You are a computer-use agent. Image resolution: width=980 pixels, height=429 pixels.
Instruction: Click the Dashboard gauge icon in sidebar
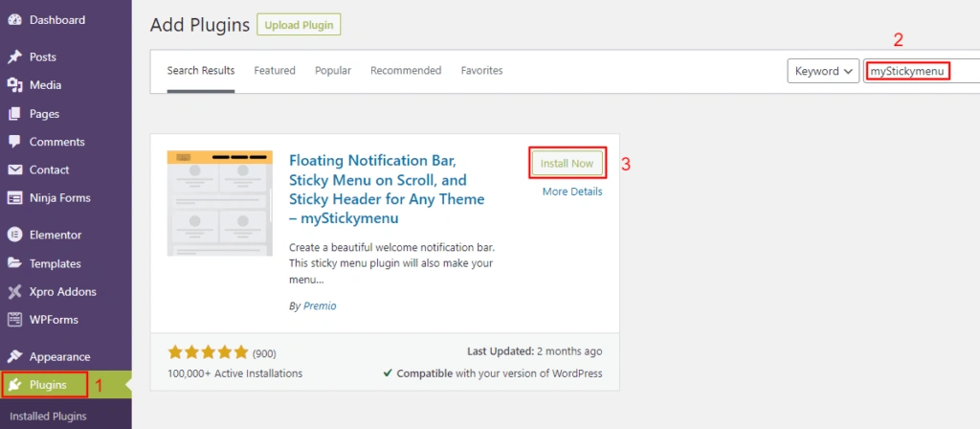(14, 20)
